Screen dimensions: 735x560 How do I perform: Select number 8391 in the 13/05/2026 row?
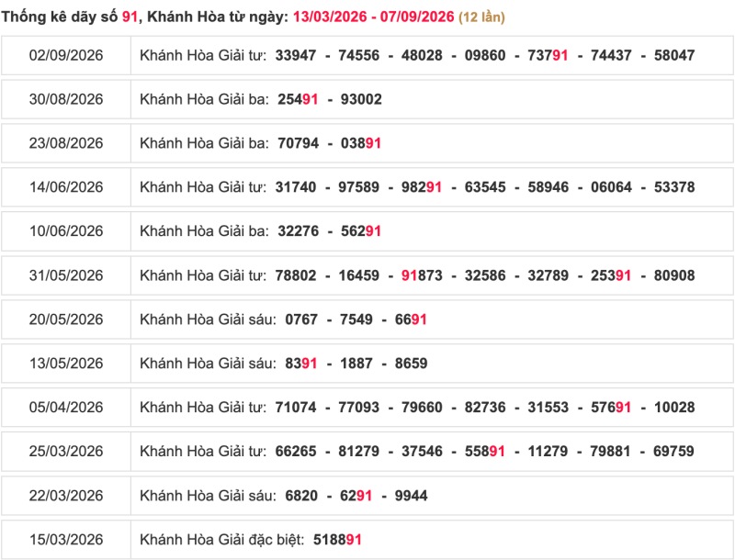(x=301, y=364)
